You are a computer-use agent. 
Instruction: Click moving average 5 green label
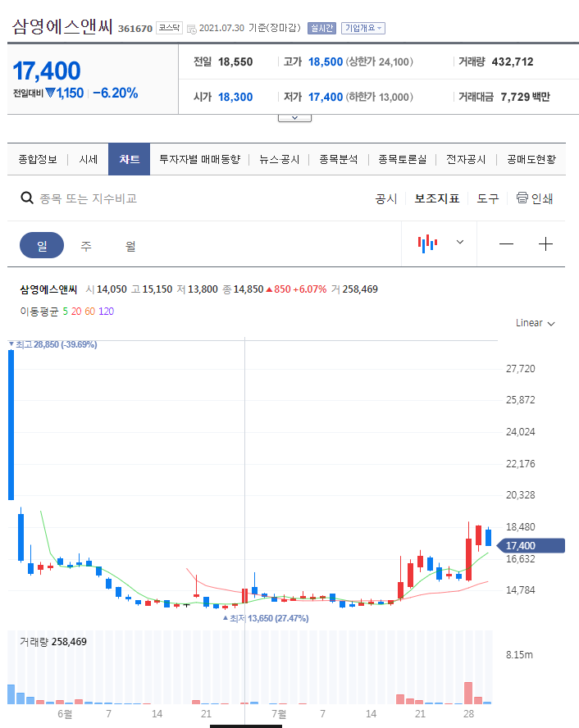[x=66, y=311]
